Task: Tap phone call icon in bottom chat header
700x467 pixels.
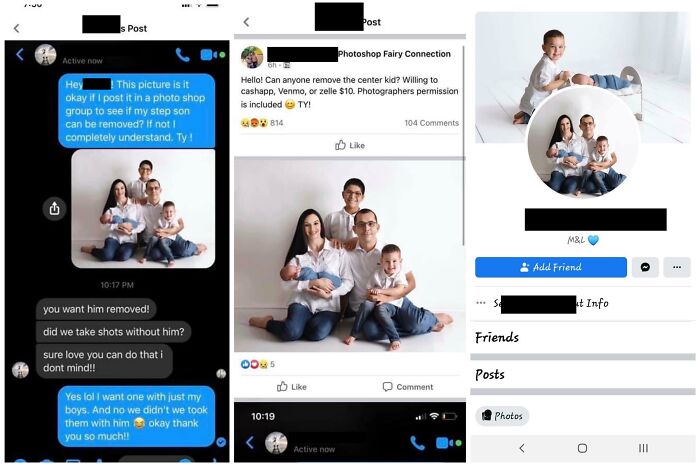Action: [x=417, y=442]
